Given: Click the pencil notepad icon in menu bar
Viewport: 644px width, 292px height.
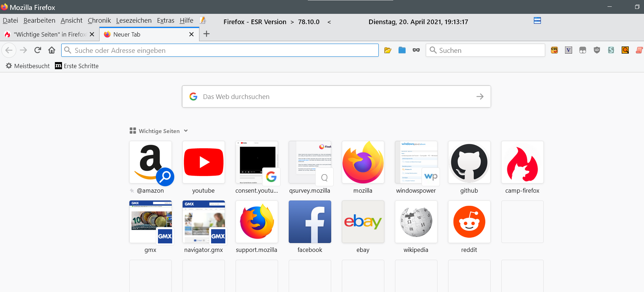Looking at the screenshot, I should (x=203, y=21).
